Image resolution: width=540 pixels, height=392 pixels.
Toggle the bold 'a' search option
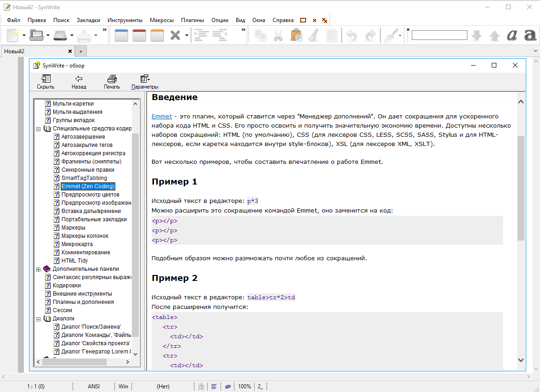[x=530, y=35]
